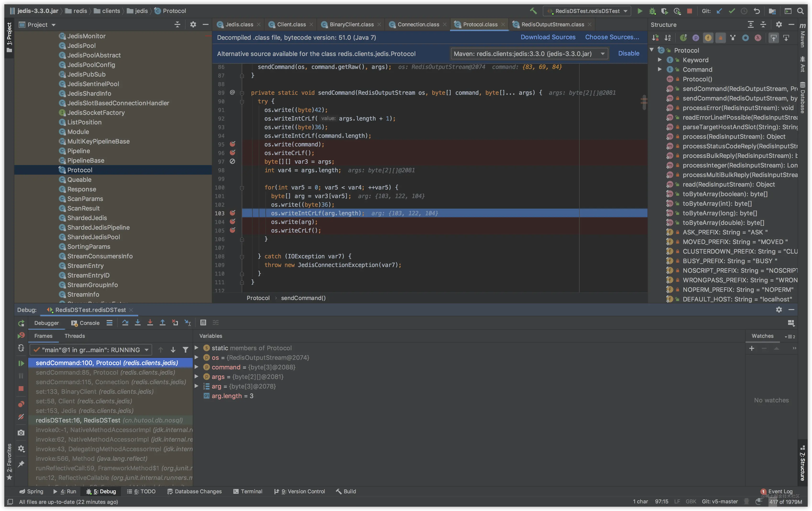Viewport: 812px width, 511px height.
Task: Click Rerun test icon in debug sidebar
Action: tap(21, 323)
